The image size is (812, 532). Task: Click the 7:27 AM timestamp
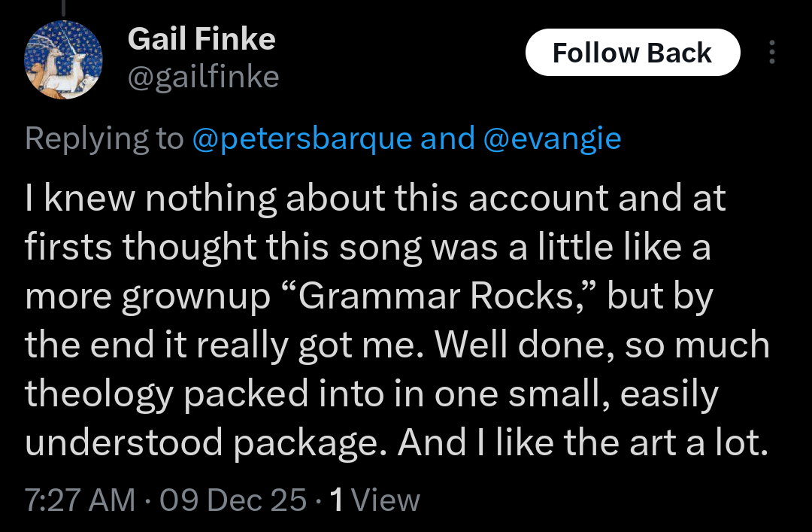click(x=80, y=500)
